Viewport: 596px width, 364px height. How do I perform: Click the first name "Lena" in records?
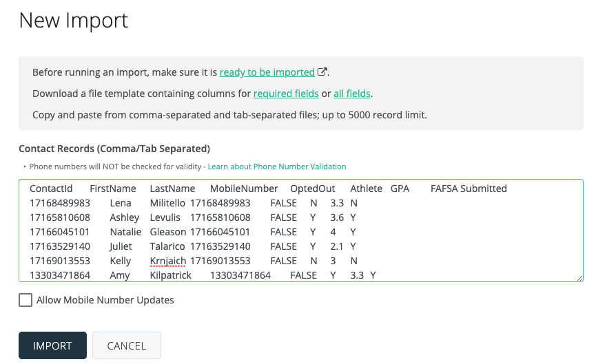(120, 203)
